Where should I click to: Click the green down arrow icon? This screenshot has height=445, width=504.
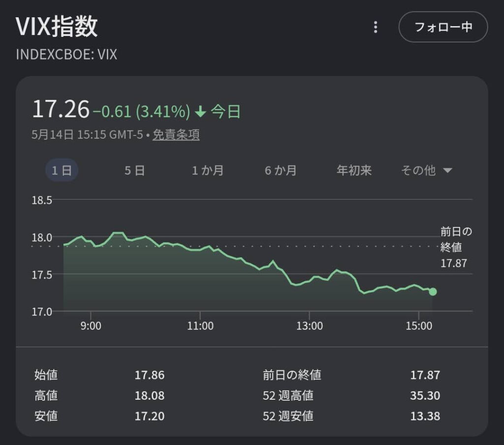(x=201, y=112)
